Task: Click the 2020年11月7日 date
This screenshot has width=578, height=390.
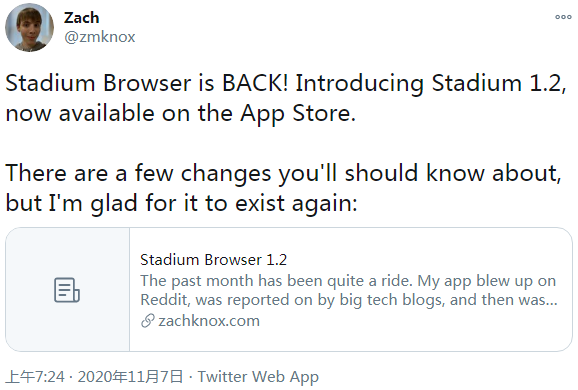Action: point(130,377)
